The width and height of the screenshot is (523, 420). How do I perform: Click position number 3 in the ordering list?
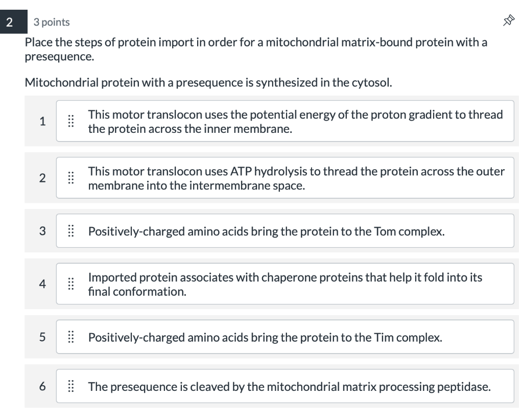point(42,231)
